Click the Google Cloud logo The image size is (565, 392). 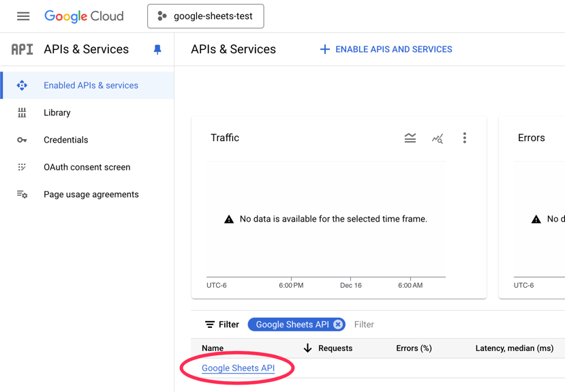(84, 16)
